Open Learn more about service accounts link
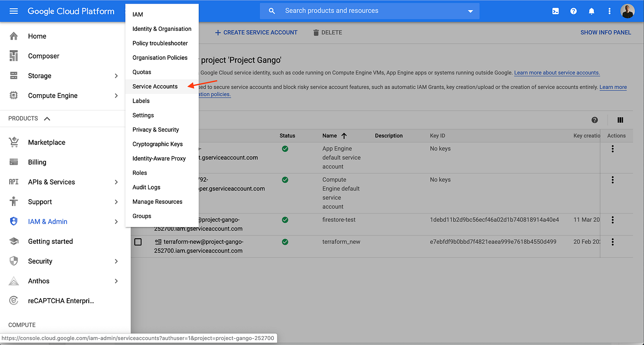The image size is (644, 345). [557, 72]
